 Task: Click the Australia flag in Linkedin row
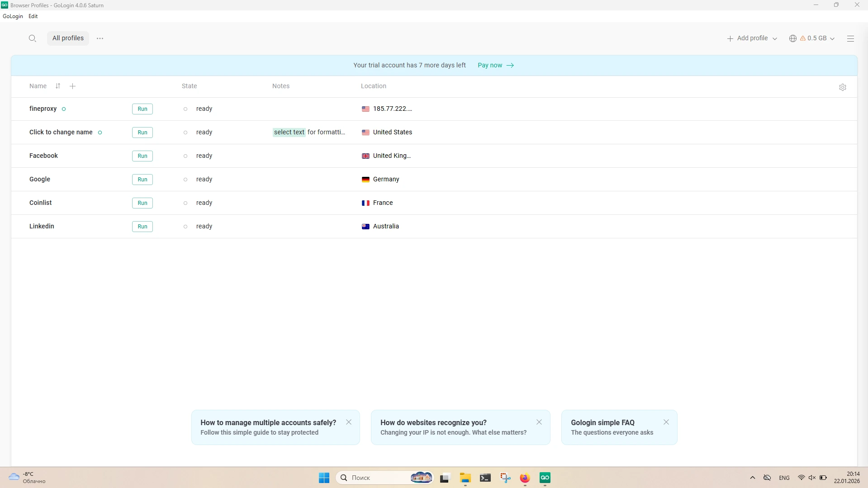[x=365, y=227]
